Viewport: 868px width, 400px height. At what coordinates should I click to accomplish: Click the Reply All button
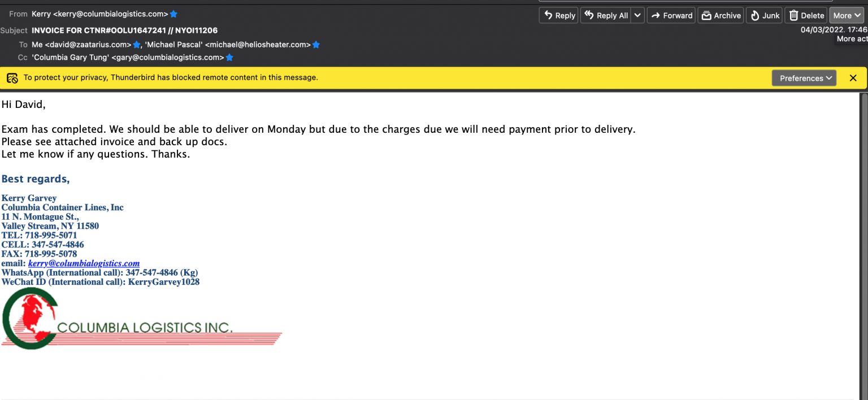pos(606,16)
